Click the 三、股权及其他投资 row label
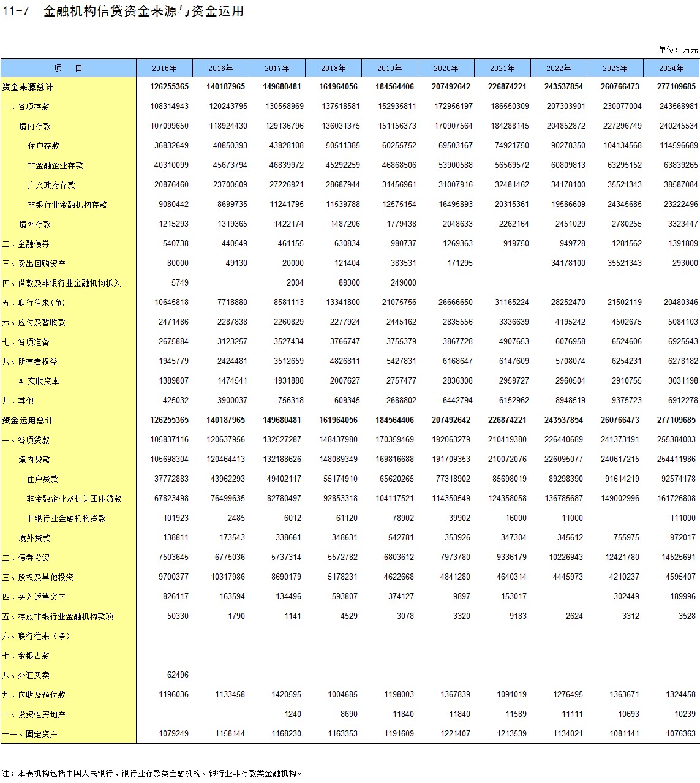The image size is (700, 783). (38, 577)
